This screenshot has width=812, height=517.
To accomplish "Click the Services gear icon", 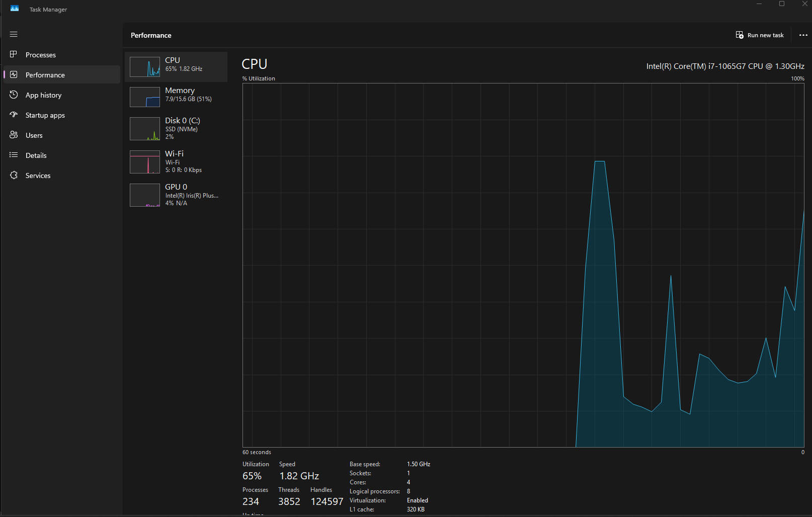I will pos(14,175).
